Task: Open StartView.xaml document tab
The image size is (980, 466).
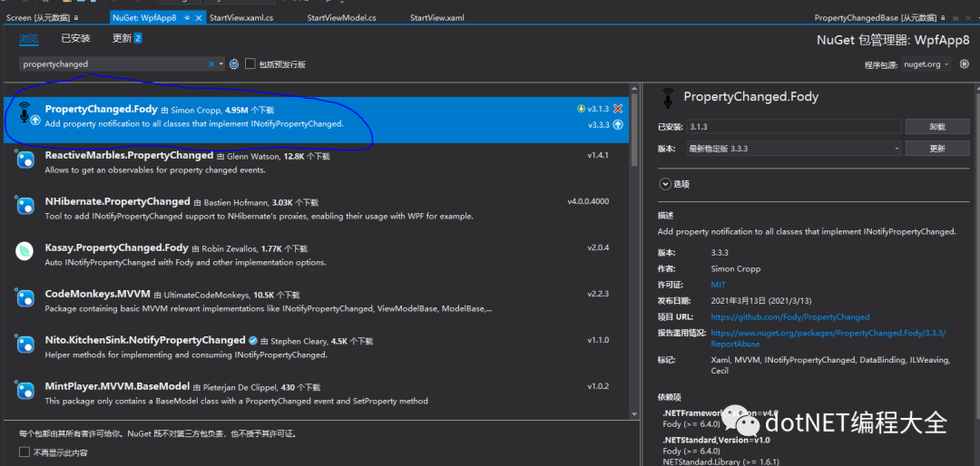Action: 436,18
